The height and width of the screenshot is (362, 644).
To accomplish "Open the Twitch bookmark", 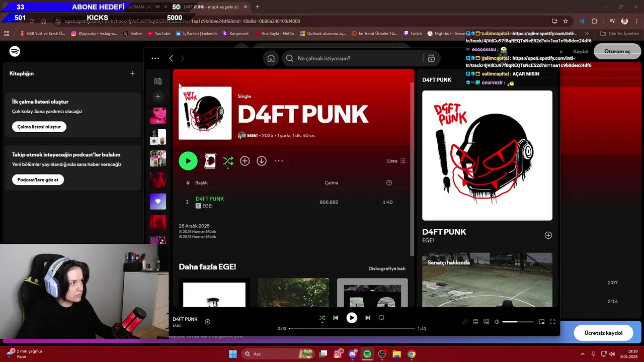I will point(413,34).
